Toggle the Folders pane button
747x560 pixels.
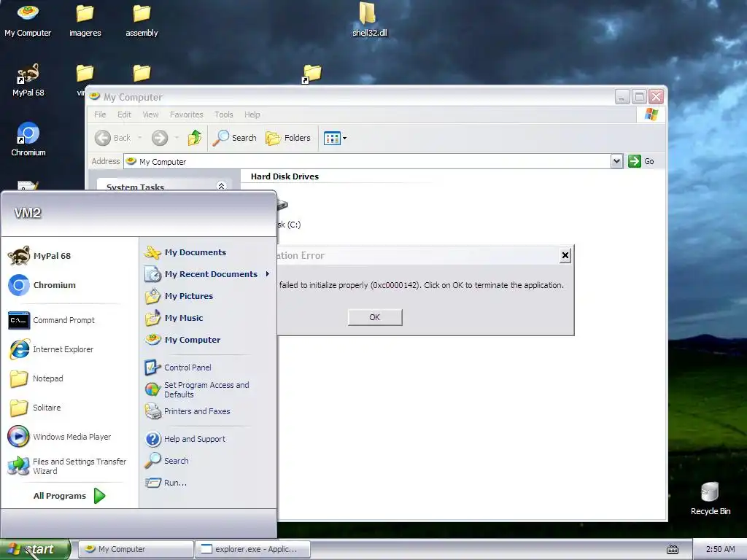pos(288,138)
